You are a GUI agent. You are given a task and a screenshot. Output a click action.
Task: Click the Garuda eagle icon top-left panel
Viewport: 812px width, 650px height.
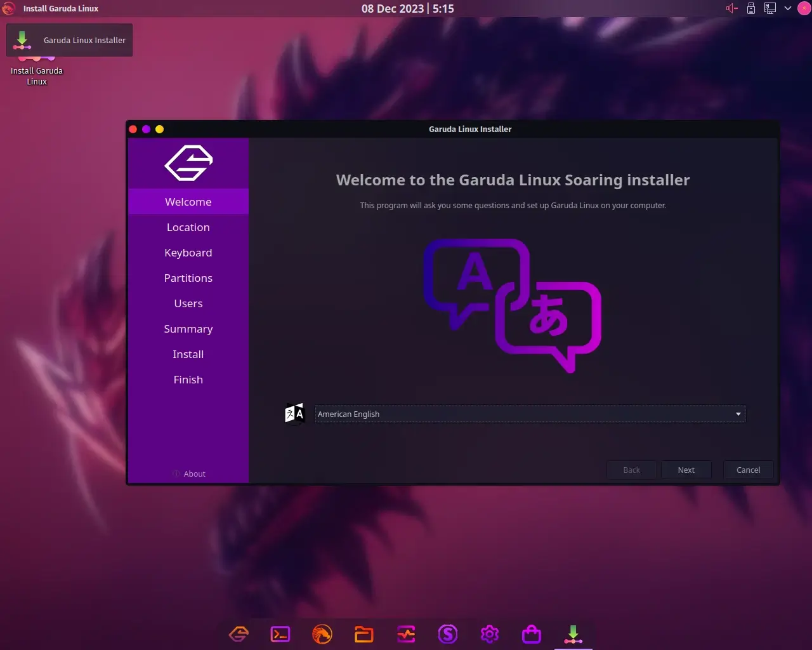pyautogui.click(x=8, y=8)
